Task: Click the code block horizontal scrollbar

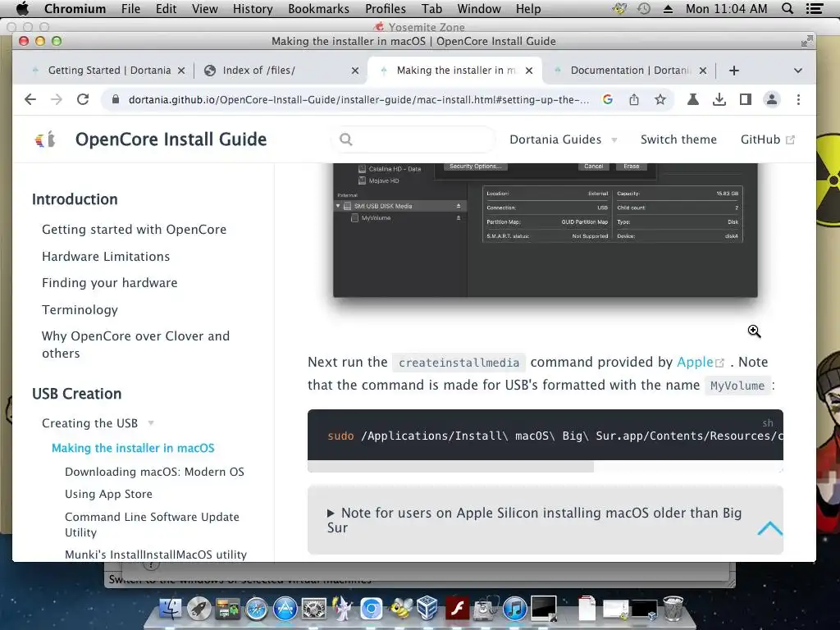Action: coord(450,467)
